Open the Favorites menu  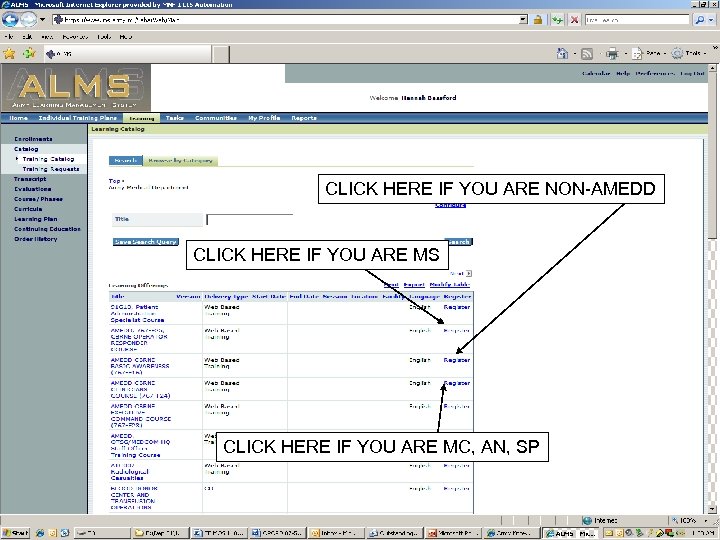click(75, 37)
